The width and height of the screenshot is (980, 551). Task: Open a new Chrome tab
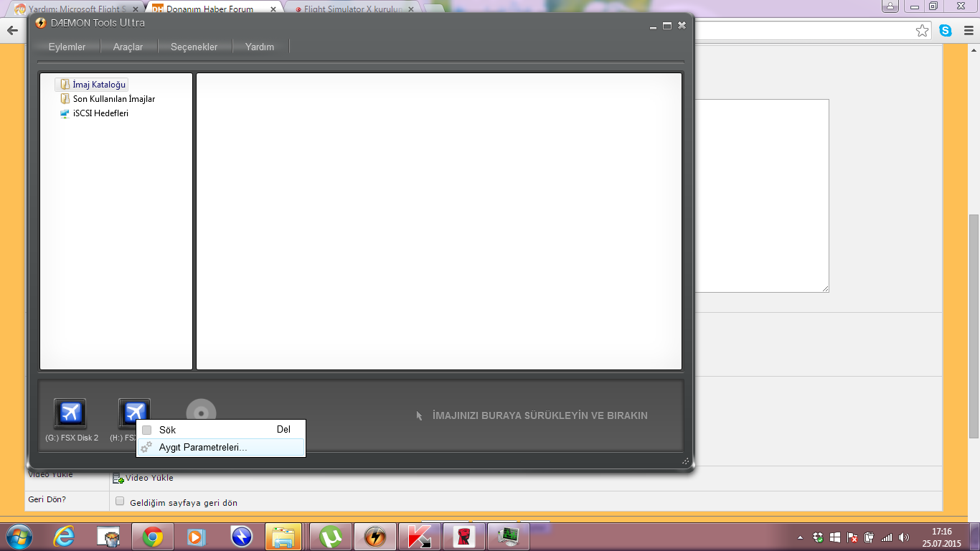click(435, 9)
